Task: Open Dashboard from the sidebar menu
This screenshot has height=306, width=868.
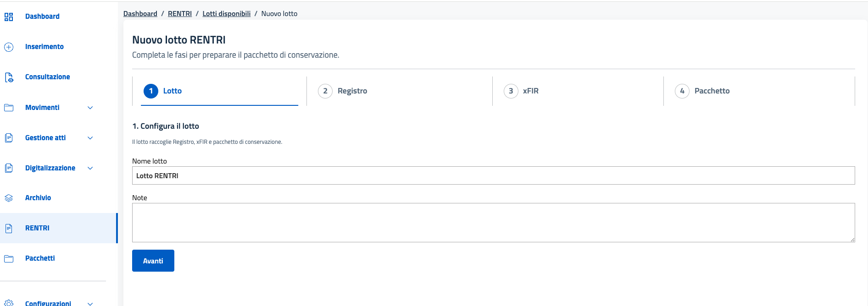Action: point(42,16)
